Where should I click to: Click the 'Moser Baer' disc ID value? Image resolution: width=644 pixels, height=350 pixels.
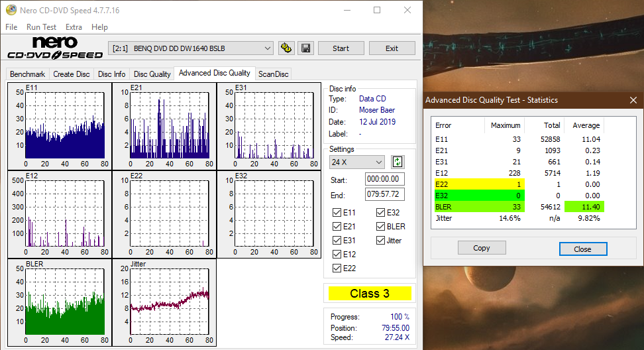(x=376, y=110)
